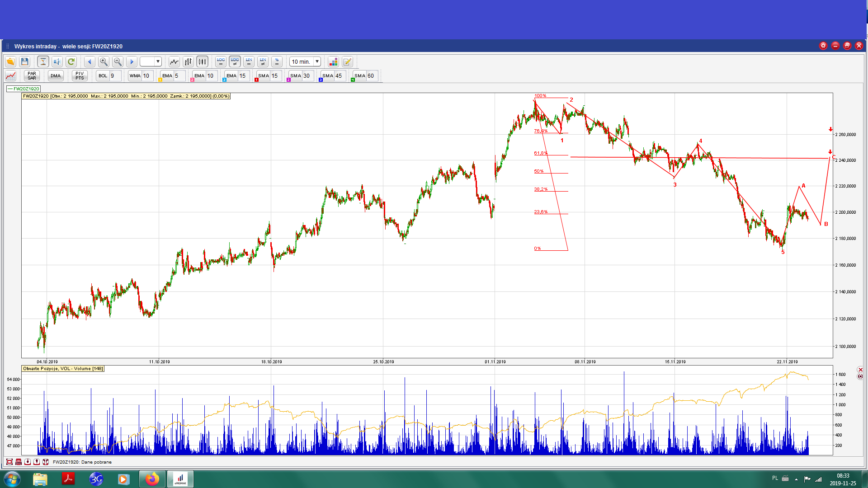Click the PIV PTS pivot points button
The width and height of the screenshot is (868, 488).
tap(80, 75)
